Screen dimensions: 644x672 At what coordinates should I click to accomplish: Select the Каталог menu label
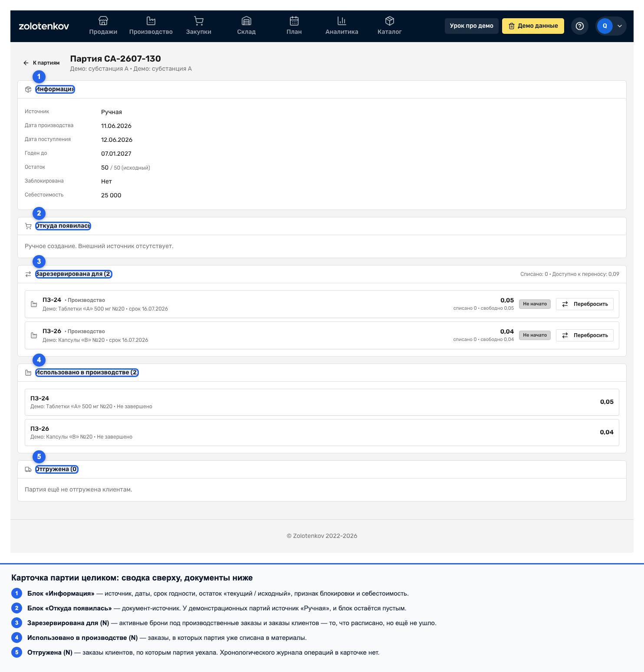pyautogui.click(x=390, y=32)
